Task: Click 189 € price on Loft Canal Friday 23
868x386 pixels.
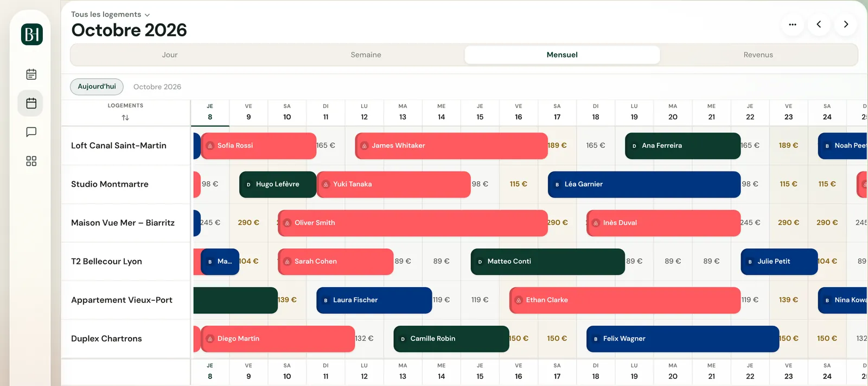Action: [788, 146]
